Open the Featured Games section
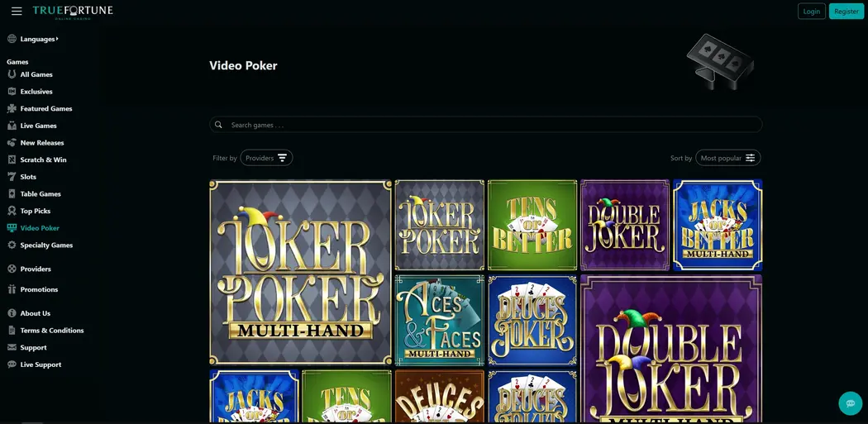 pos(46,108)
